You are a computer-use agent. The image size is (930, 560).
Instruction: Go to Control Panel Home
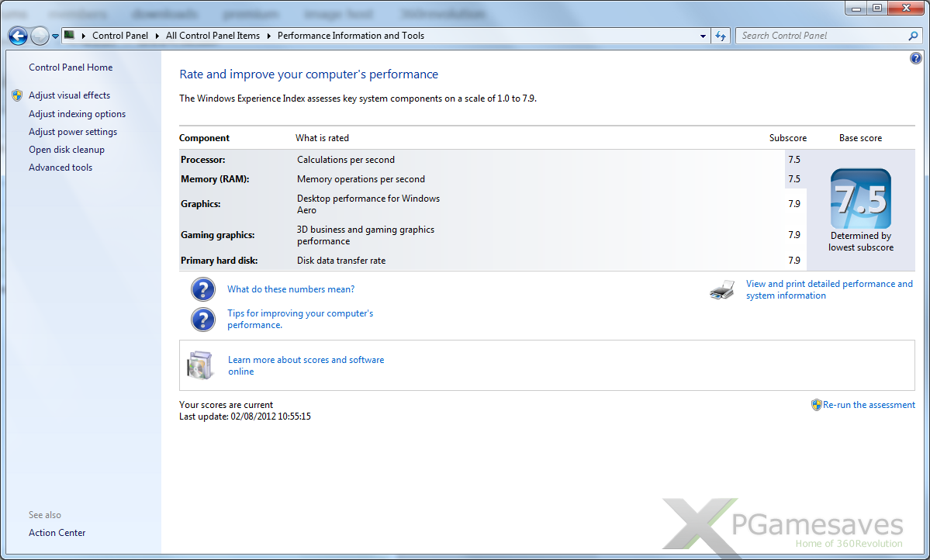(x=71, y=67)
